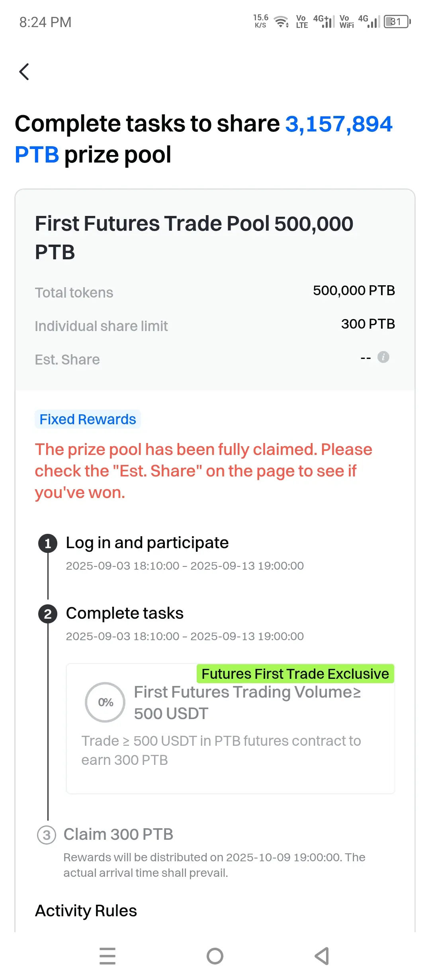Open the Est. Share info icon
The width and height of the screenshot is (430, 980).
[383, 357]
